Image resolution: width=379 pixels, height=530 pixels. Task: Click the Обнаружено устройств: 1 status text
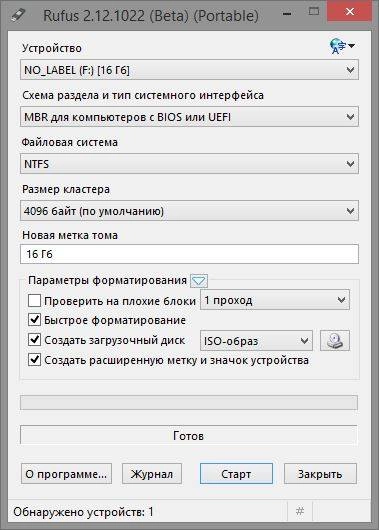click(83, 512)
